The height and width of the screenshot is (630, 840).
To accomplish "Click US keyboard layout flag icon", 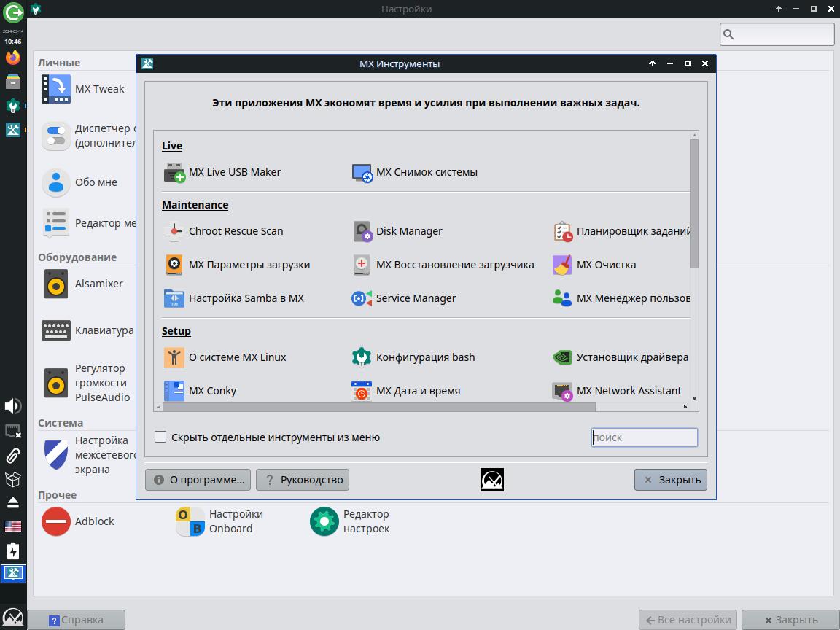I will 13,526.
